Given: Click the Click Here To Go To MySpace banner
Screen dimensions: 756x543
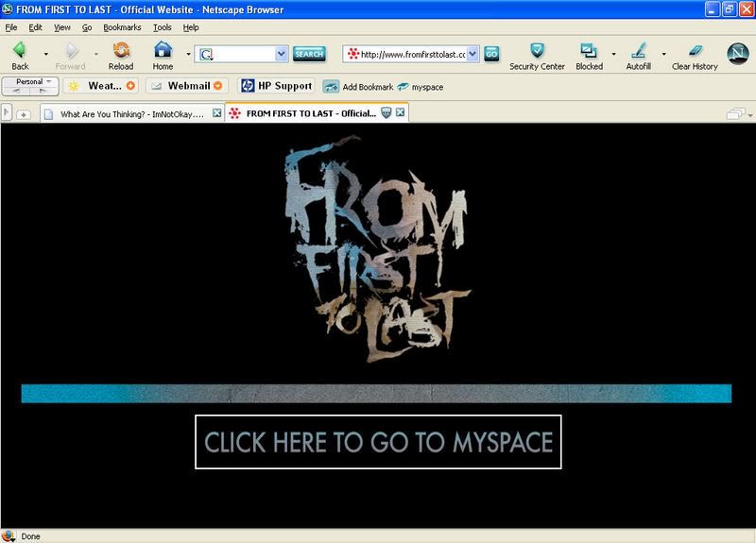Looking at the screenshot, I should [378, 441].
